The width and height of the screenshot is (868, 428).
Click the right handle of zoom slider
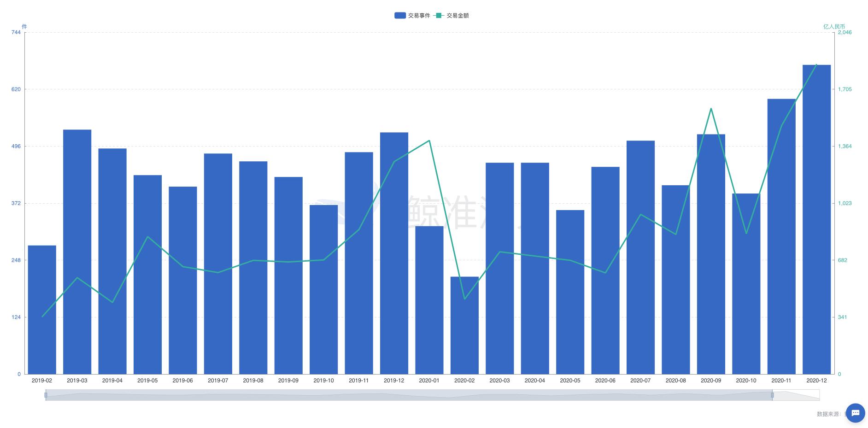772,395
